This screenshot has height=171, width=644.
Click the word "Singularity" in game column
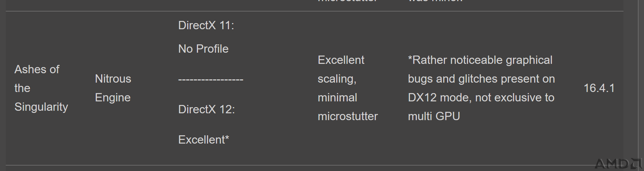point(41,107)
